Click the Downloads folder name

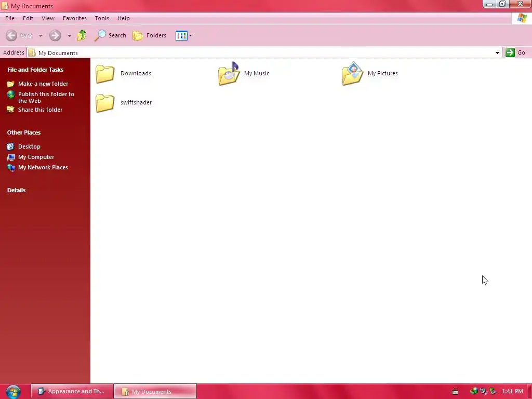[x=136, y=73]
